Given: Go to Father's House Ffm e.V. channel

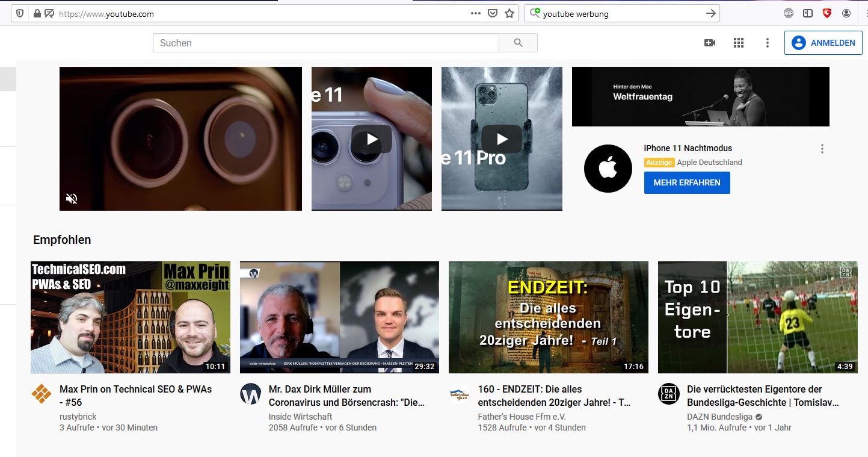Looking at the screenshot, I should [x=522, y=417].
